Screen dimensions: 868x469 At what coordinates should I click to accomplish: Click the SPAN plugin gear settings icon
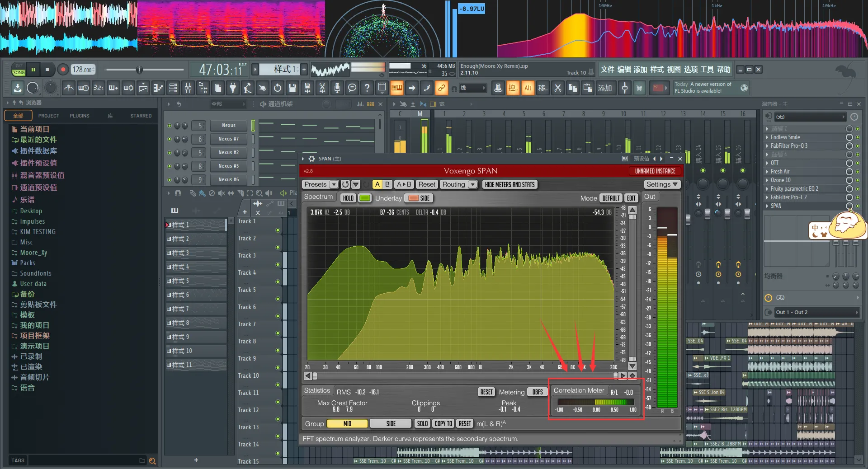311,159
